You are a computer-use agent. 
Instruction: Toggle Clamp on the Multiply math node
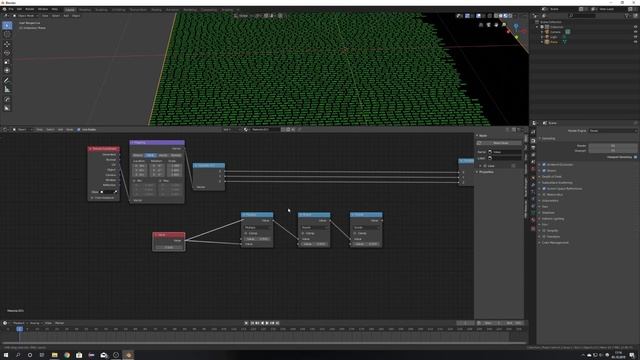pos(246,233)
